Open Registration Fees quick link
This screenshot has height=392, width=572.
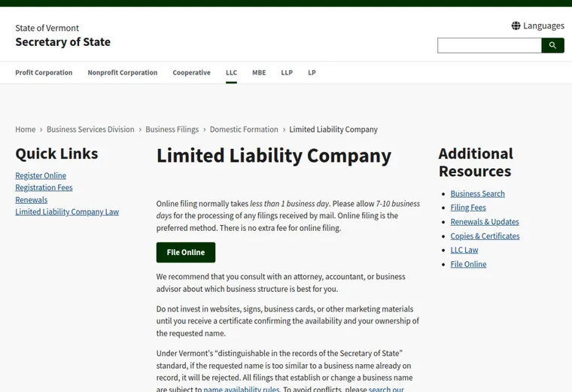pos(44,187)
